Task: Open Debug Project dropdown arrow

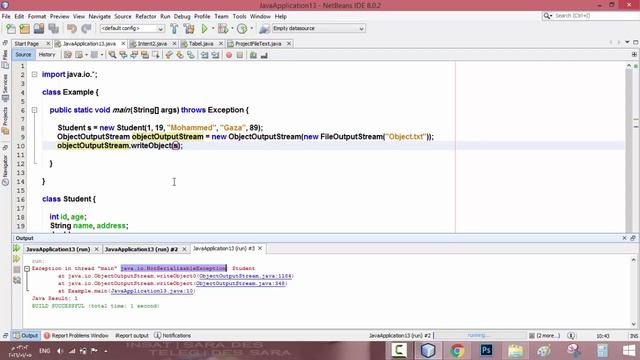Action: [x=232, y=29]
